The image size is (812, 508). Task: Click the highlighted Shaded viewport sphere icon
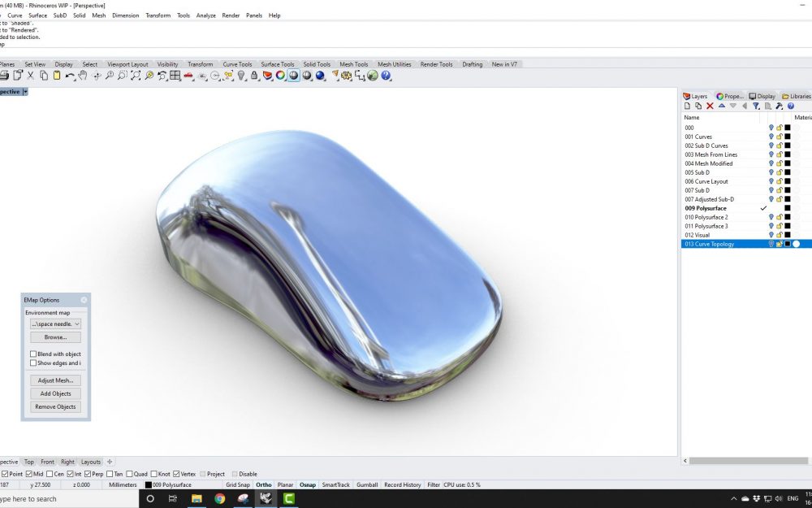pyautogui.click(x=294, y=76)
